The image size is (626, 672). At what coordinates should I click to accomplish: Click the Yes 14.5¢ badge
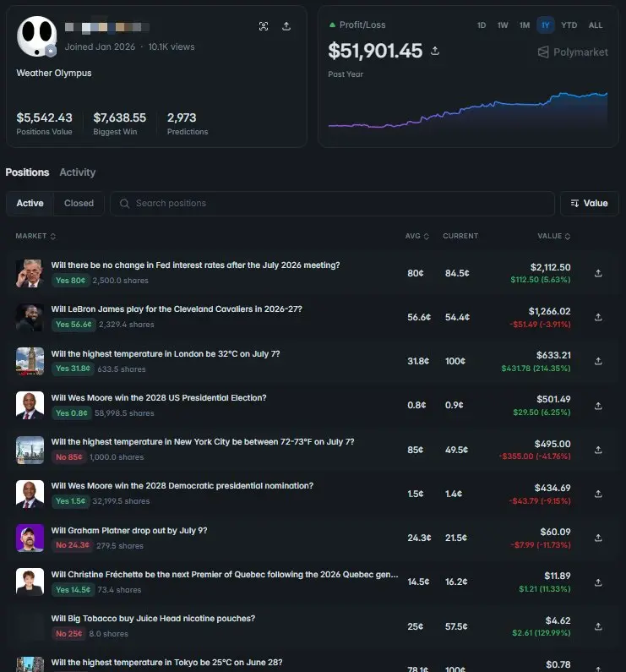pyautogui.click(x=73, y=590)
